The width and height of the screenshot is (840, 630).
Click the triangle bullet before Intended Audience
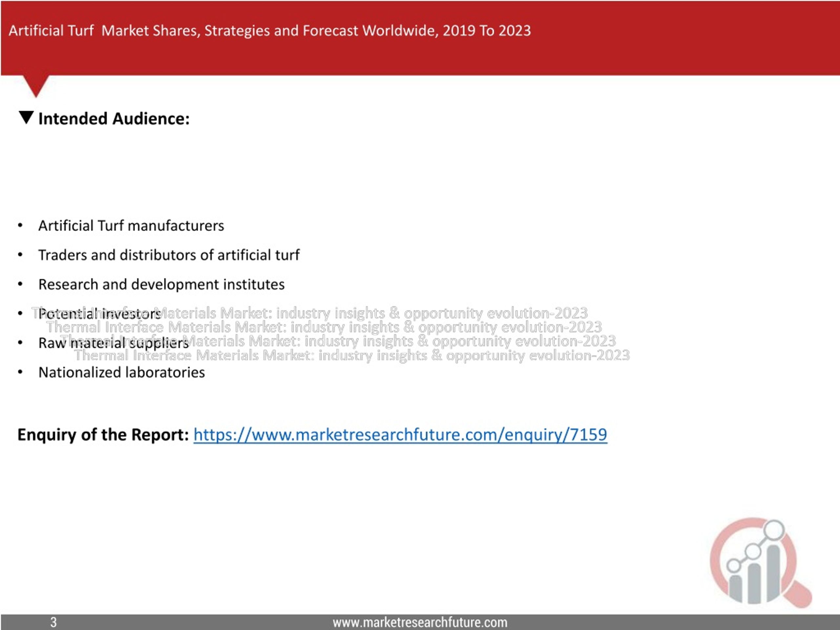pyautogui.click(x=26, y=118)
